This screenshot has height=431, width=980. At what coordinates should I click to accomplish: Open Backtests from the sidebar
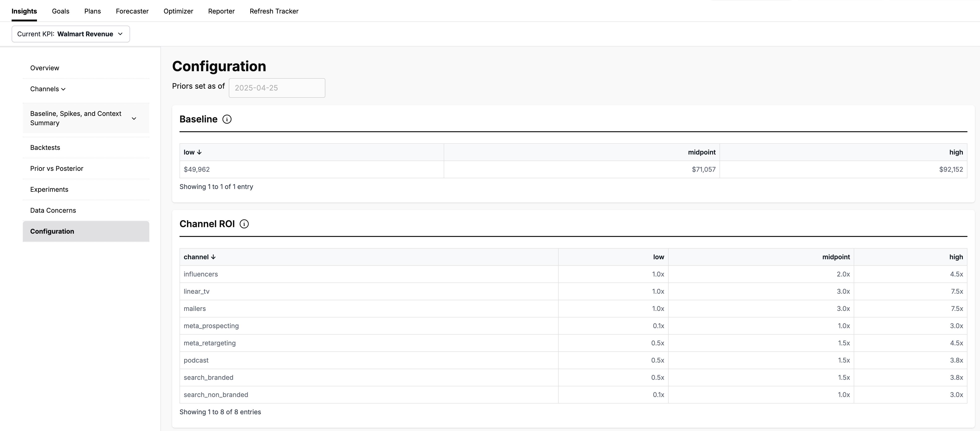(45, 148)
